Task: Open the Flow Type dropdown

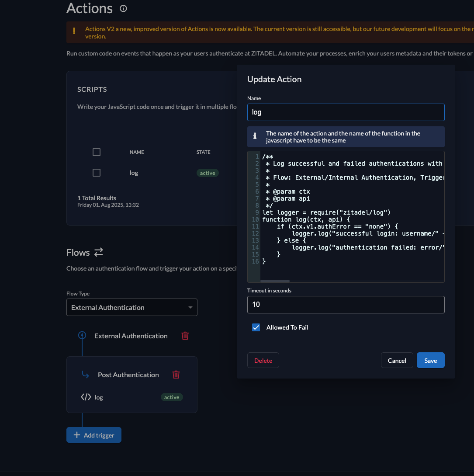Action: click(131, 308)
